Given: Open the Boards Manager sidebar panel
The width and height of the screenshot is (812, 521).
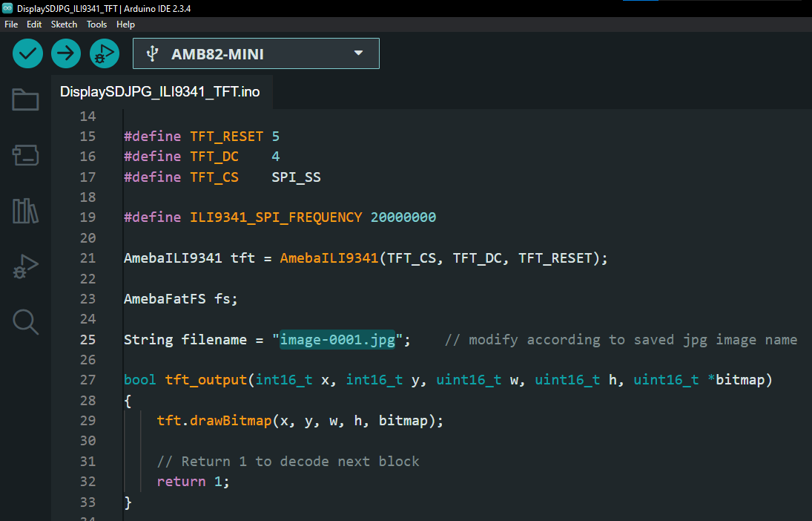Looking at the screenshot, I should tap(25, 155).
